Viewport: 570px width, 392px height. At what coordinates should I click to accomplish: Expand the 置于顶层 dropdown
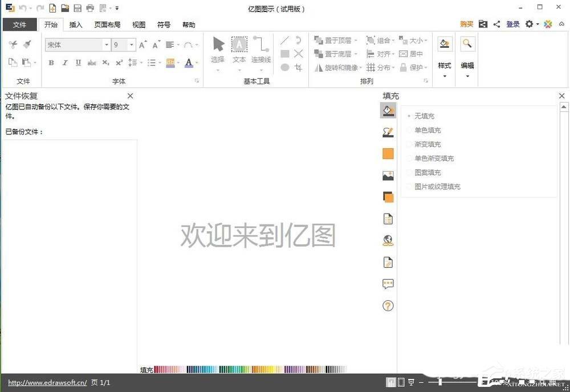356,40
